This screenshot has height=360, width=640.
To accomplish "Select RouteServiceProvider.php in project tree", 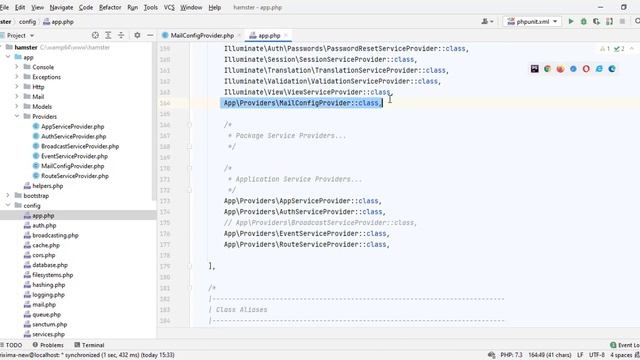I will pyautogui.click(x=75, y=176).
